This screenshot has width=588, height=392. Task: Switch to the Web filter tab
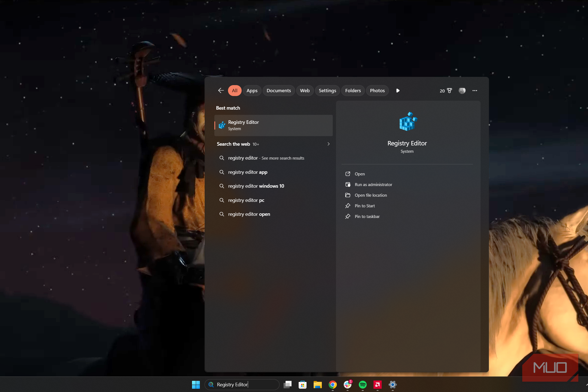(305, 91)
